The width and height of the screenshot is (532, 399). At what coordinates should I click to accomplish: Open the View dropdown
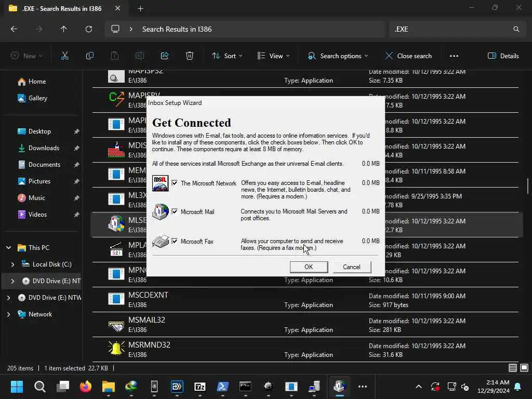[x=273, y=56]
